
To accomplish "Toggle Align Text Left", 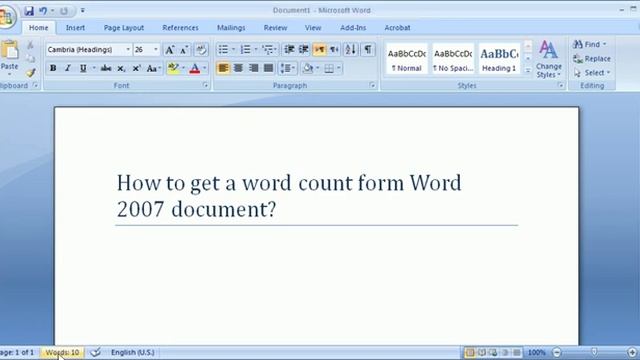I will click(223, 68).
